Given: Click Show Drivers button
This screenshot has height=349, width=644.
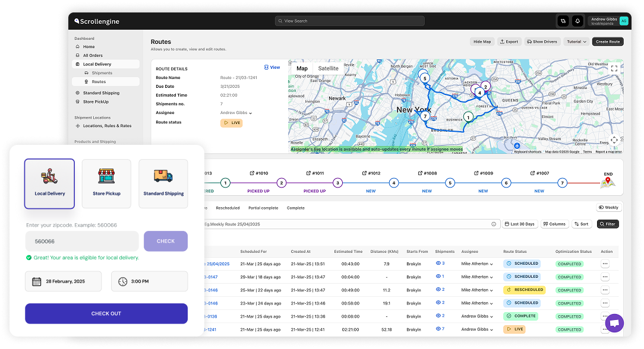Looking at the screenshot, I should [542, 42].
